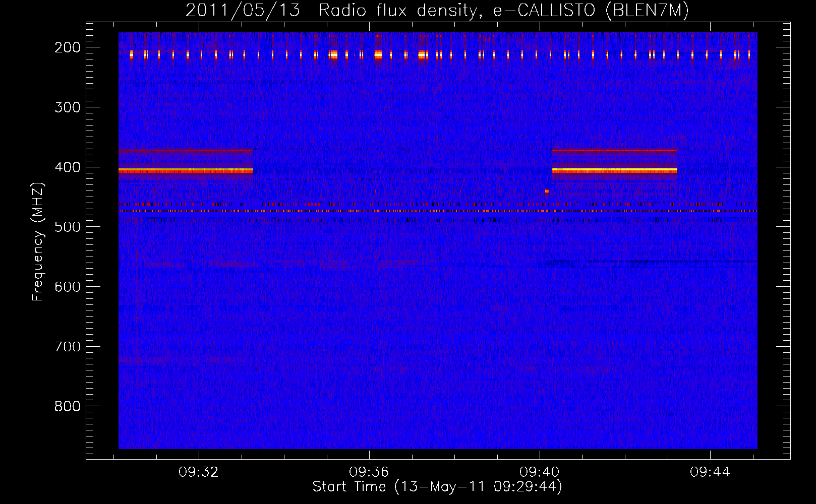Click the 200 frequency tick label

click(x=68, y=47)
